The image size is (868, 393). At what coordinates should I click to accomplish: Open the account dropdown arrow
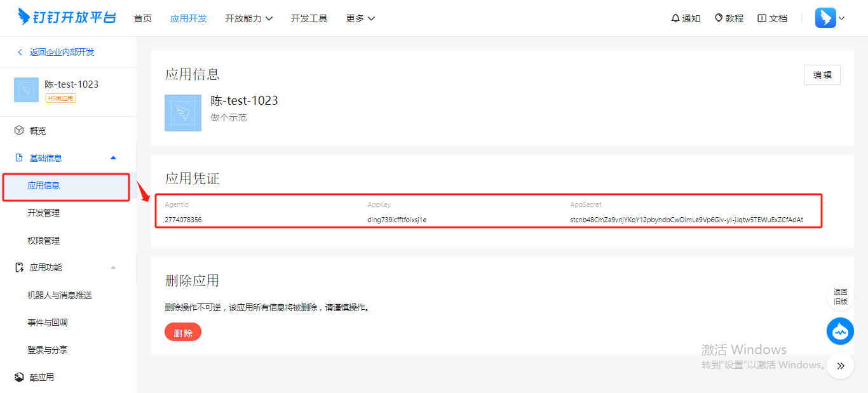pyautogui.click(x=841, y=18)
